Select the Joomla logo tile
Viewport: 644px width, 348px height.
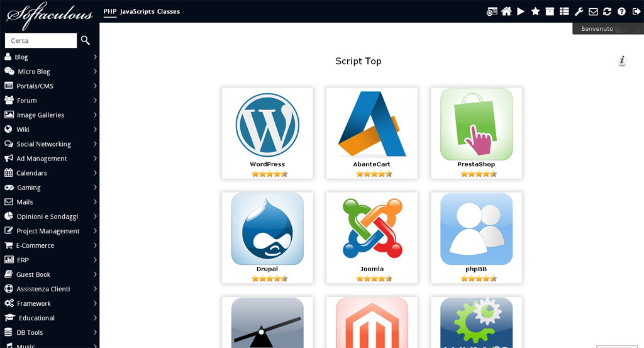(x=372, y=229)
